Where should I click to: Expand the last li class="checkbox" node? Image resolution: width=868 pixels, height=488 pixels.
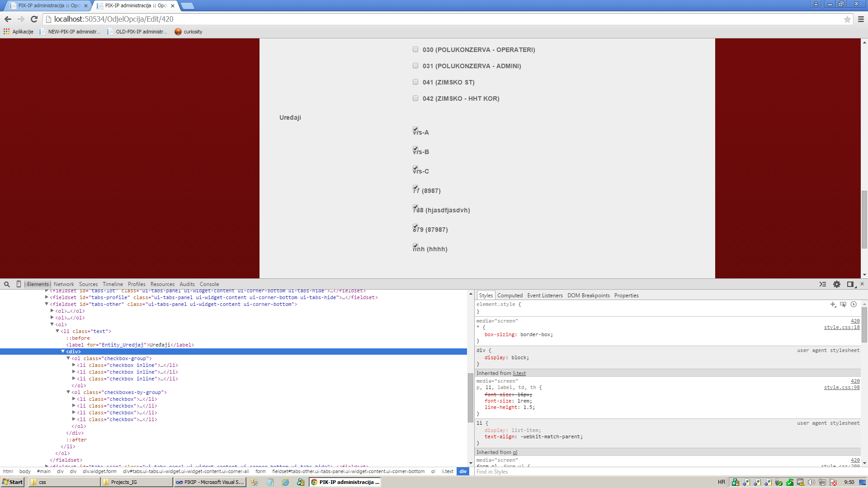pos(74,419)
